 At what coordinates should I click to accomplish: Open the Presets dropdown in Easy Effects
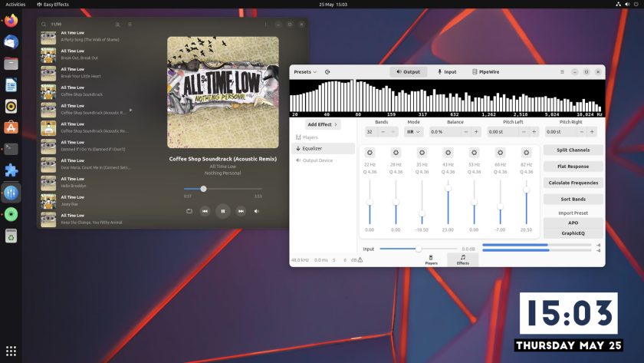305,72
